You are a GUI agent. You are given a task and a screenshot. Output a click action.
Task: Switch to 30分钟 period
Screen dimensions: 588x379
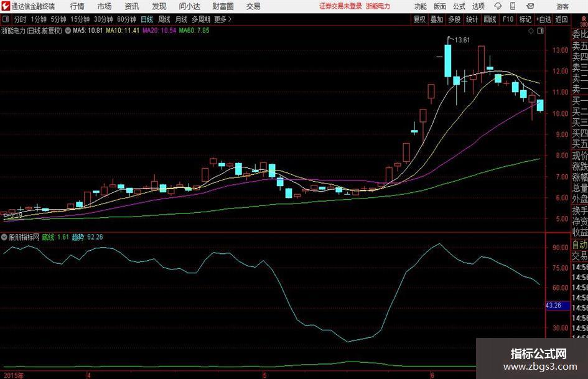tap(103, 19)
